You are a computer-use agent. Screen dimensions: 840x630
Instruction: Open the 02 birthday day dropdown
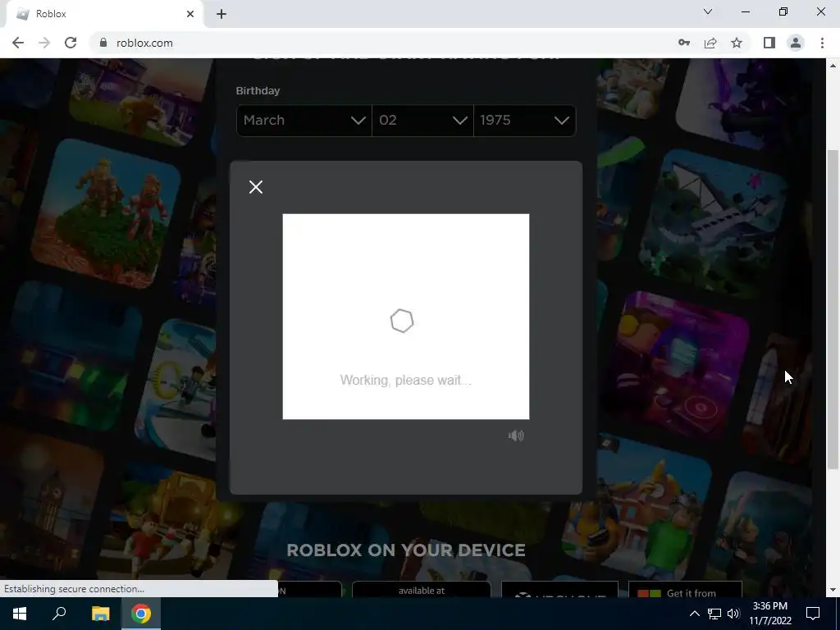422,120
